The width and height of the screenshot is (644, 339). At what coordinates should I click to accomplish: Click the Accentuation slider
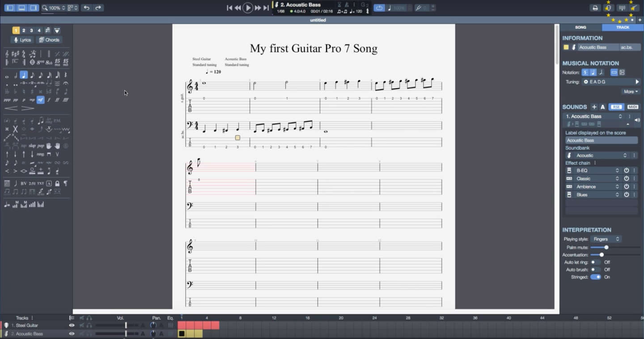click(615, 255)
